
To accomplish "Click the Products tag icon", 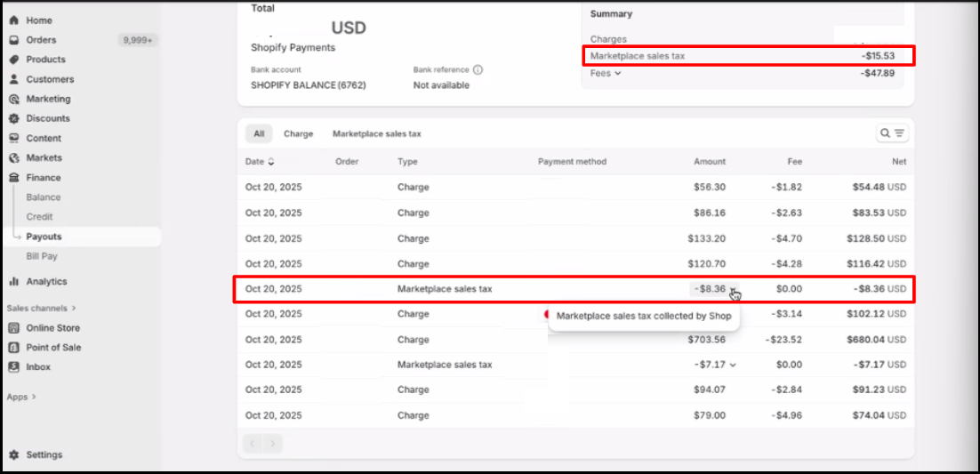I will click(x=14, y=60).
